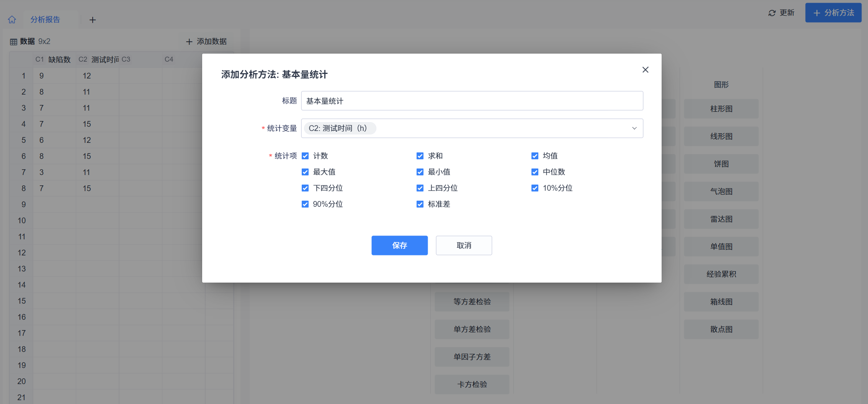Click the data table grid icon
This screenshot has height=404, width=868.
tap(13, 42)
